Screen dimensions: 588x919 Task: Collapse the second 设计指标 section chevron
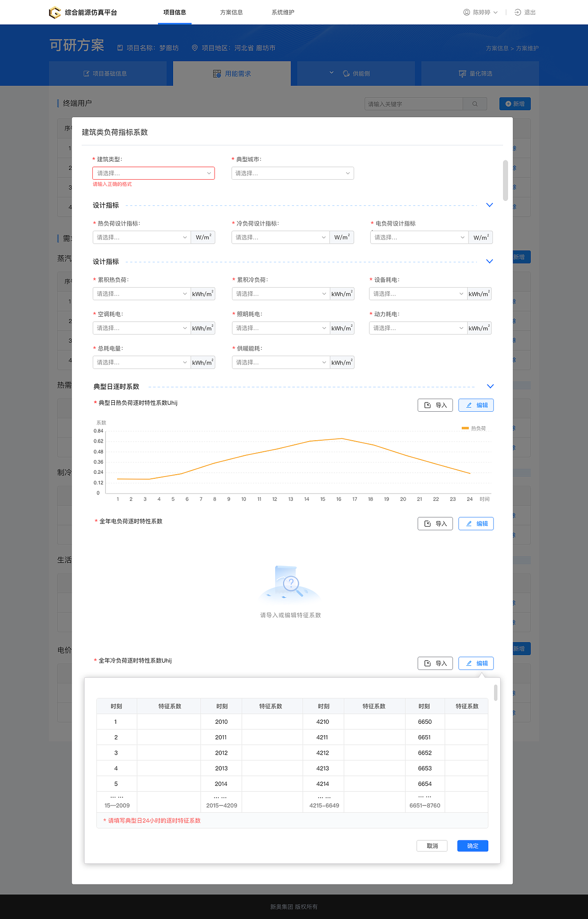click(x=490, y=261)
